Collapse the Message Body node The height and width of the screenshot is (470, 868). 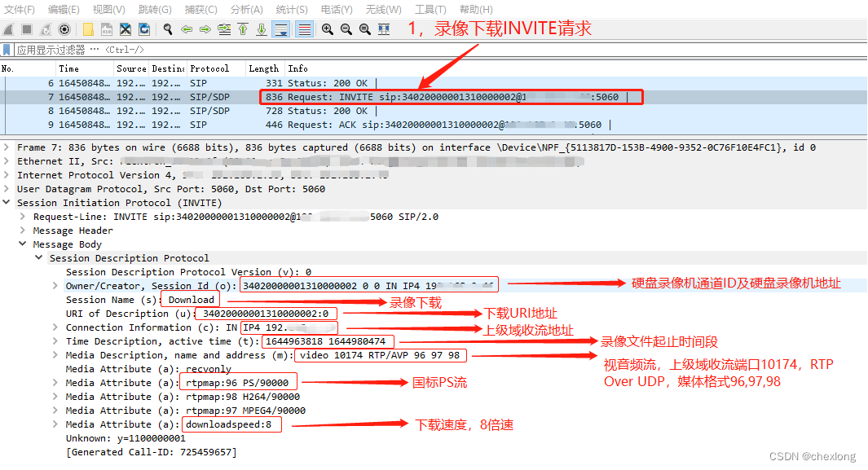coord(22,244)
